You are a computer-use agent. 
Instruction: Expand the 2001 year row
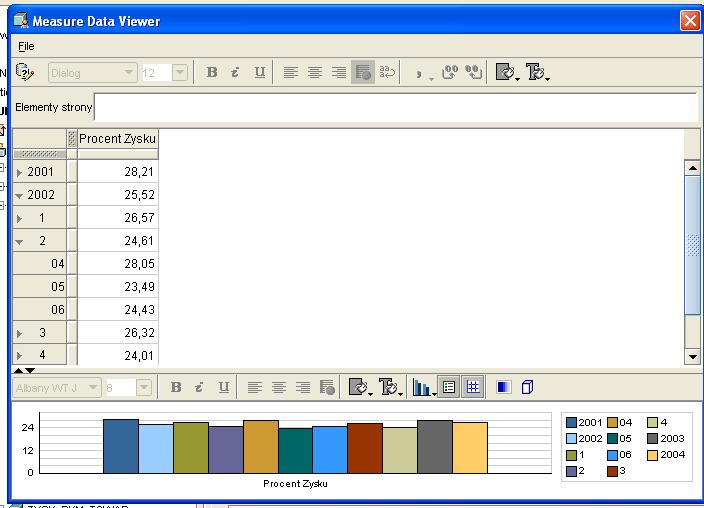click(x=19, y=172)
